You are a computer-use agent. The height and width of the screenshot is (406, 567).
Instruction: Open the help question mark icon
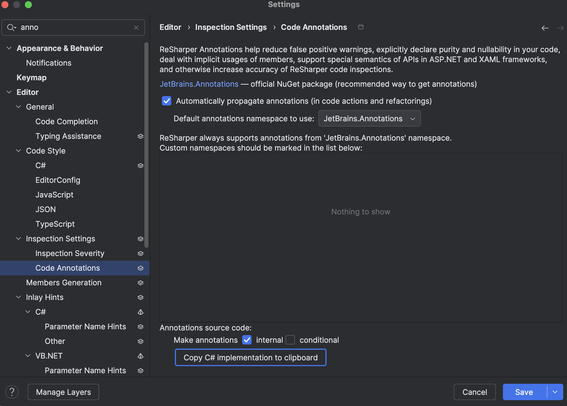(12, 392)
